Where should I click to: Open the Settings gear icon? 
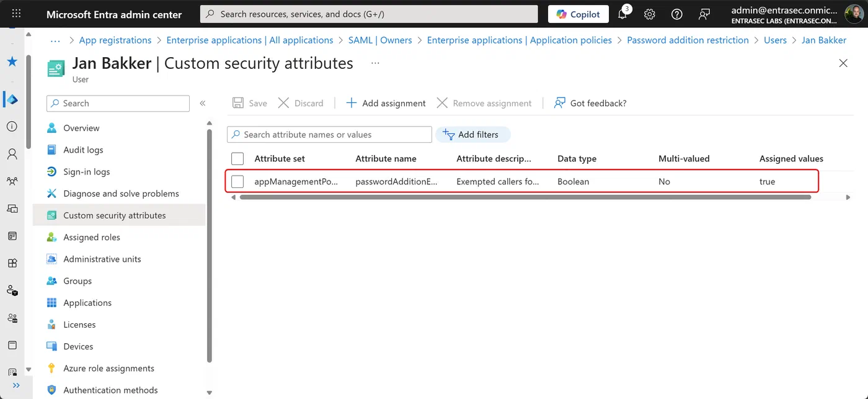click(650, 14)
